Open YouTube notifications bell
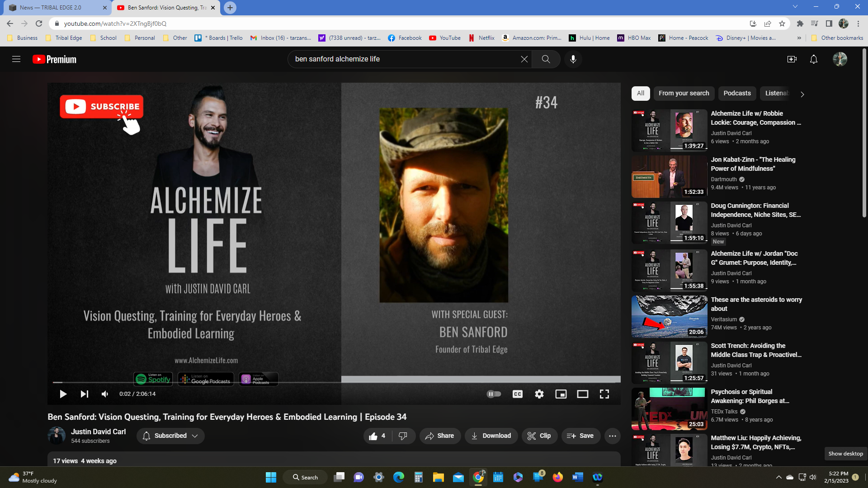Viewport: 868px width, 488px height. [x=813, y=59]
